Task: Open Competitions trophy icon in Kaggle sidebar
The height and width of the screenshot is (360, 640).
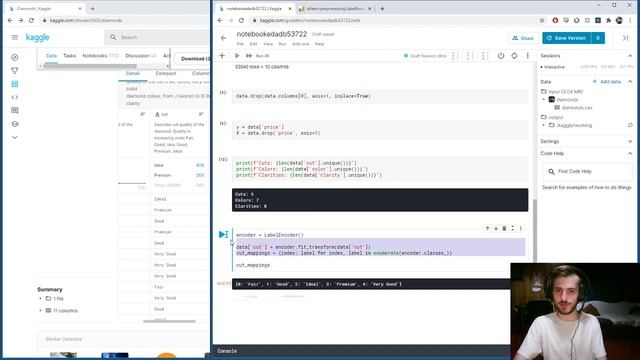Action: click(15, 71)
